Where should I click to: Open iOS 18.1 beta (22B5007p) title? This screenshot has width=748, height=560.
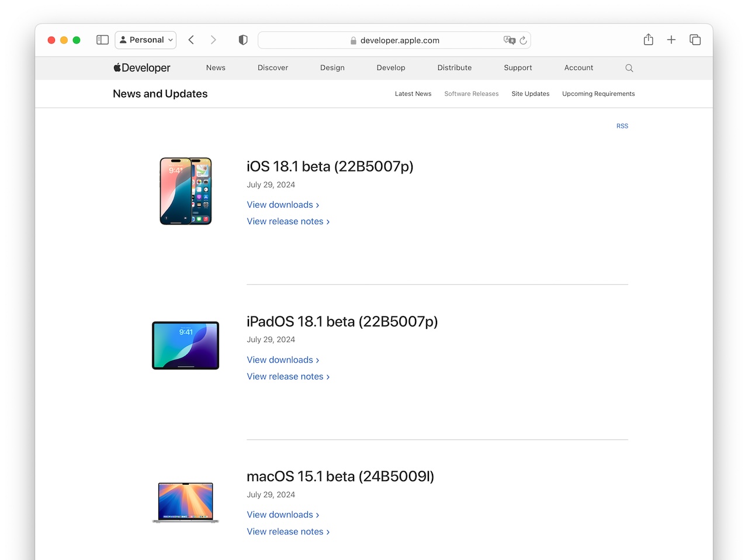coord(330,166)
